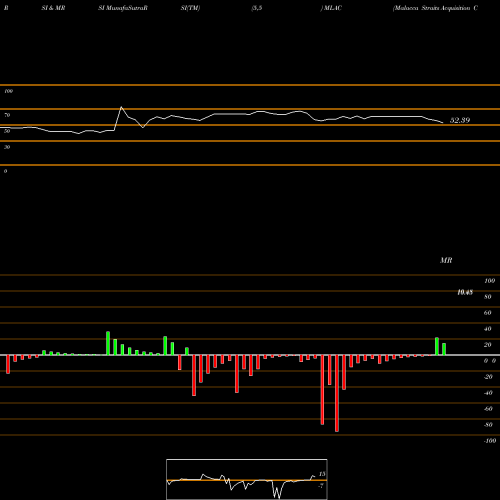Click the -40 label on MR axis
Screen dimensions: 500x500
click(488, 393)
